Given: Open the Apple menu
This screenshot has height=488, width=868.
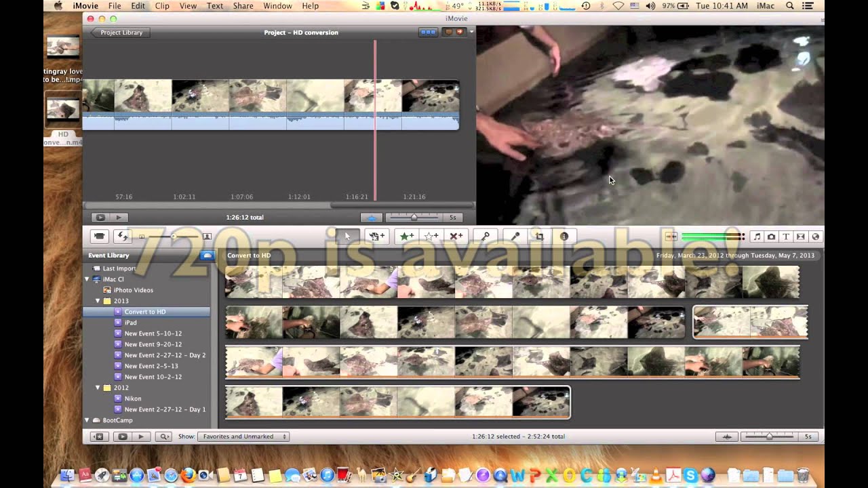Looking at the screenshot, I should (58, 6).
